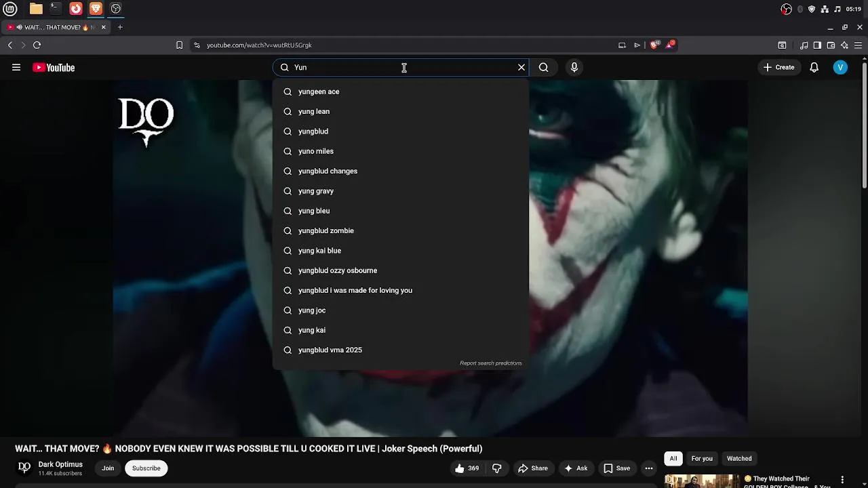Open the Brave Wallet
The height and width of the screenshot is (488, 868).
pyautogui.click(x=831, y=45)
